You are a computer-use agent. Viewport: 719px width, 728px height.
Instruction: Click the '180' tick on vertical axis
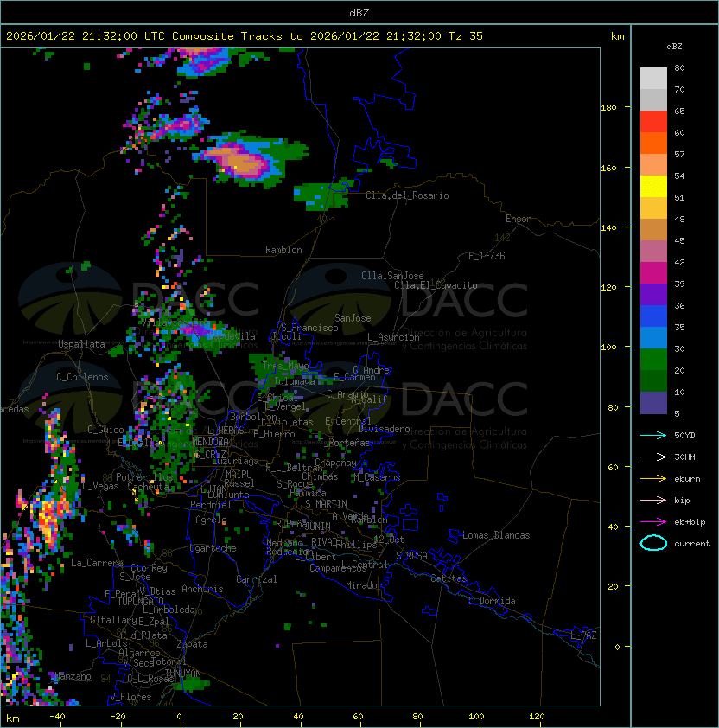click(x=608, y=108)
